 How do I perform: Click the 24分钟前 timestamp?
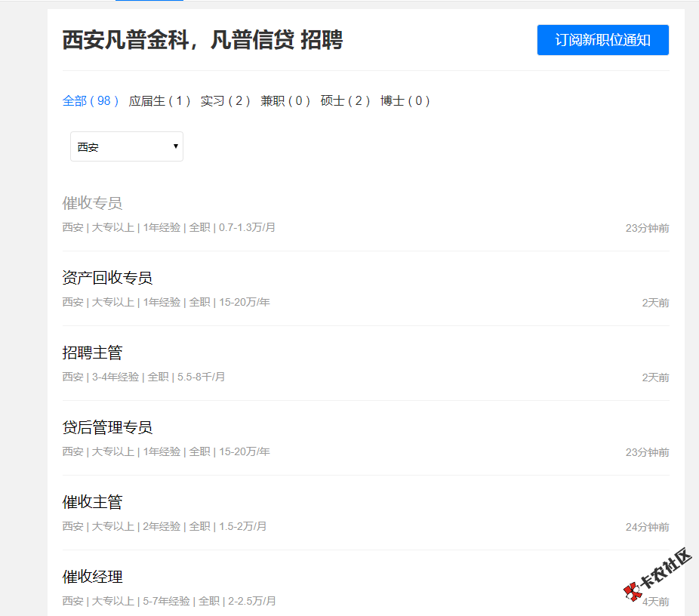tap(647, 528)
